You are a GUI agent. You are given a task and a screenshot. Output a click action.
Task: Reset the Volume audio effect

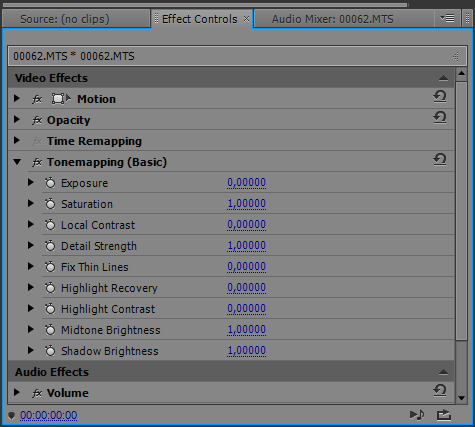[440, 391]
